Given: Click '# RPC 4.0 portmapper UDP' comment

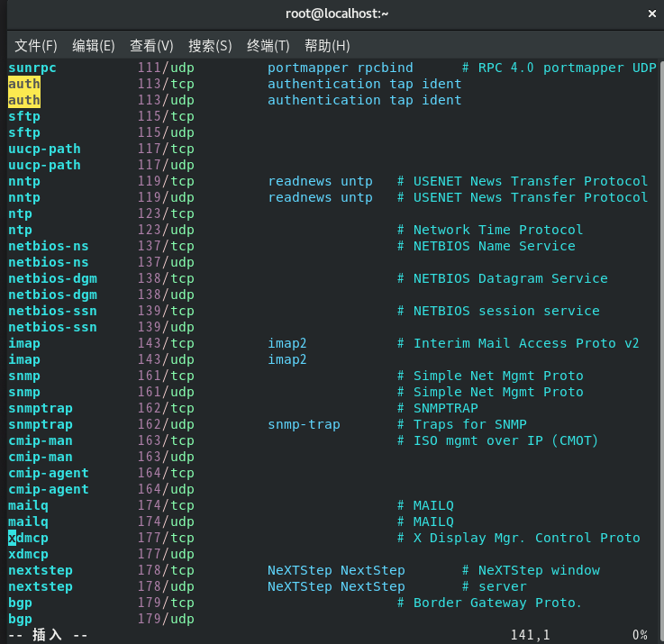Looking at the screenshot, I should click(x=559, y=68).
